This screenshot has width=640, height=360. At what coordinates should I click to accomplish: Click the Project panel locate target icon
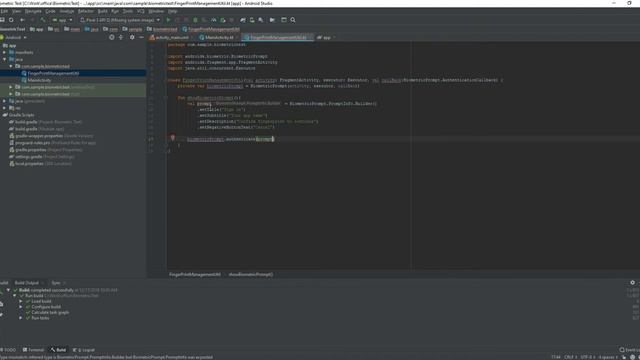tap(111, 37)
